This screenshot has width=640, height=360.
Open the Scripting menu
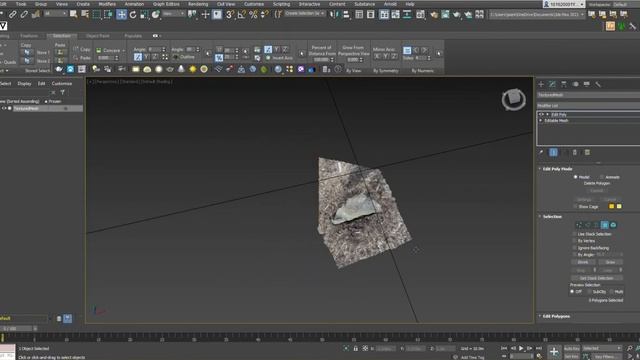coord(281,4)
